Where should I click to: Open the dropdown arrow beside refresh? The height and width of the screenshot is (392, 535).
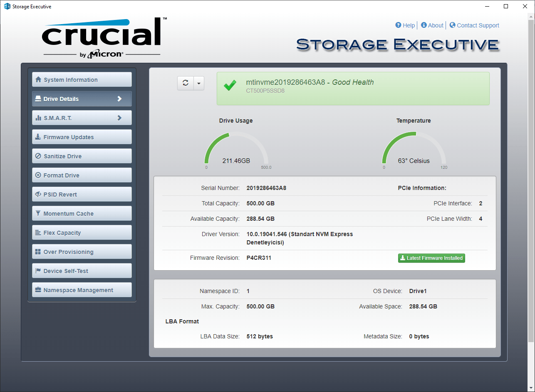199,83
